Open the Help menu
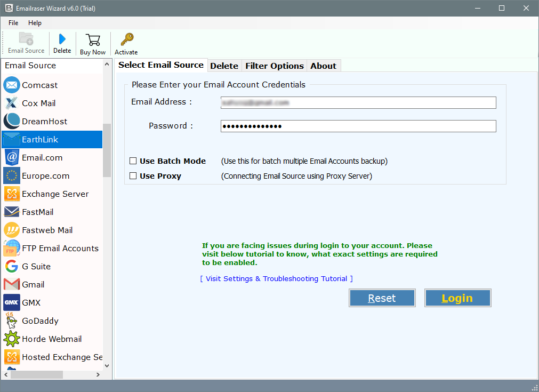 (35, 23)
